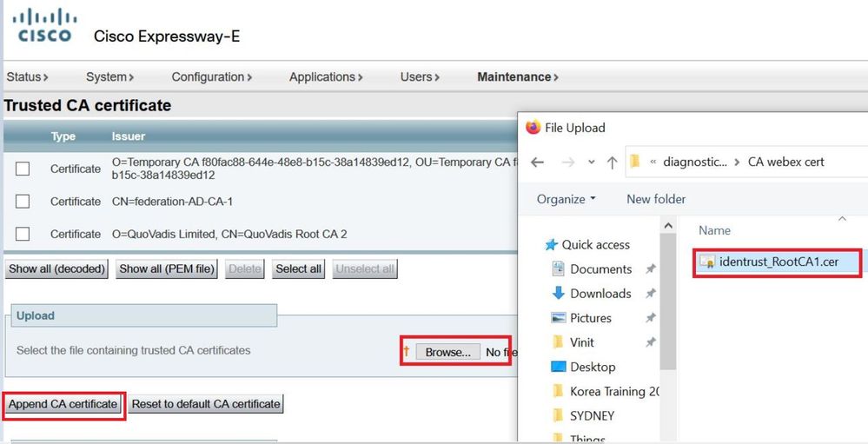
Task: Select the Quick access star icon
Action: tap(551, 244)
